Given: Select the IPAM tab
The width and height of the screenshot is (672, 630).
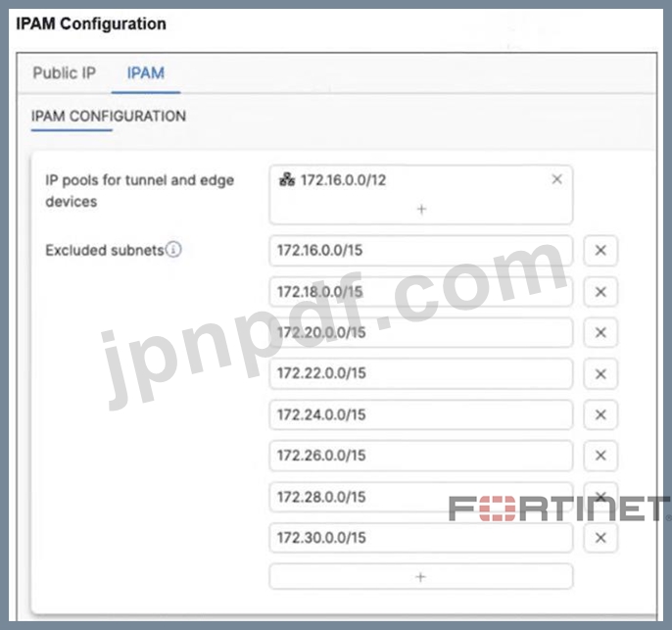Looking at the screenshot, I should tap(146, 73).
